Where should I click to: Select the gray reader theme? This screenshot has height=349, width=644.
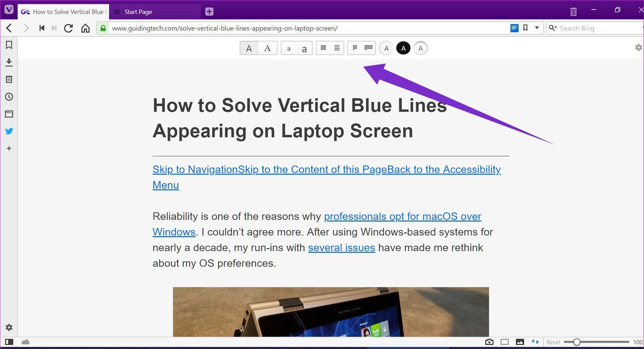(x=421, y=48)
